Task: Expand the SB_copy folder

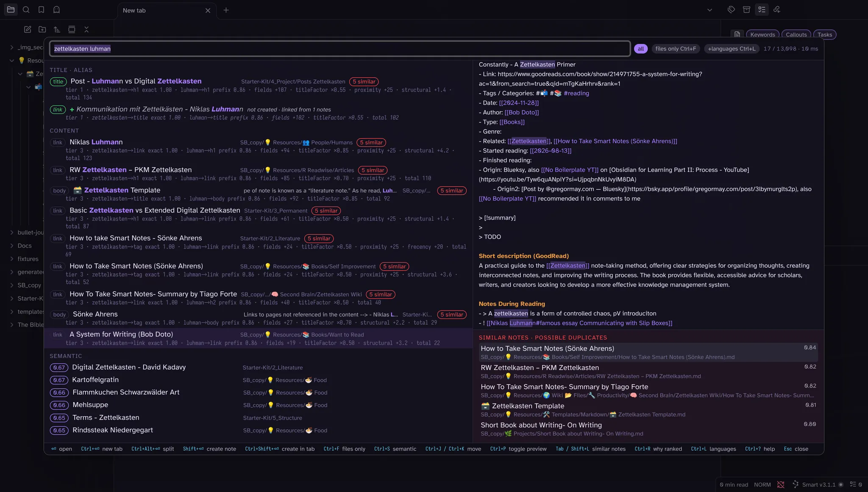Action: 12,285
